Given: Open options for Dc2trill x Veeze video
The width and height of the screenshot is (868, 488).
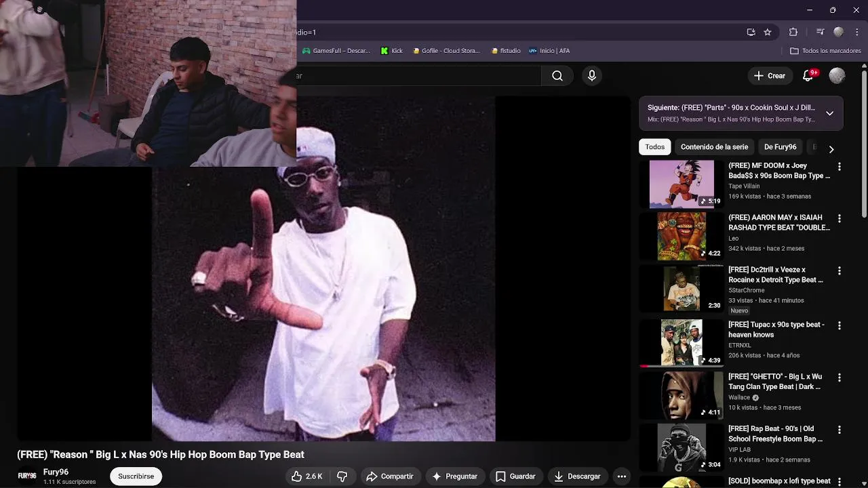Looking at the screenshot, I should tap(840, 271).
